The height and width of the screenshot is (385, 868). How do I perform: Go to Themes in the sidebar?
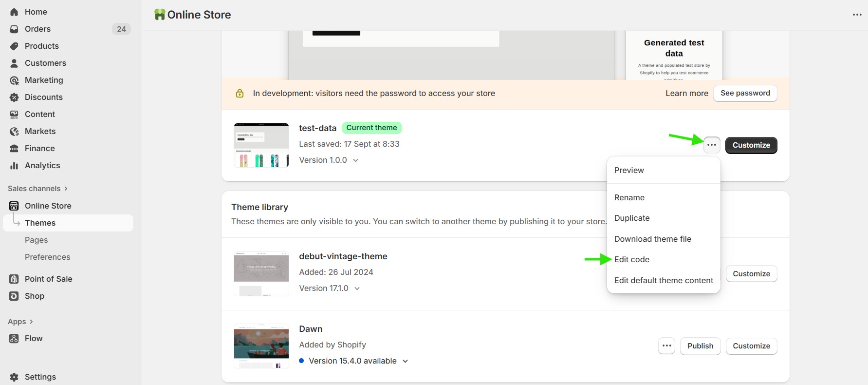[x=68, y=223]
